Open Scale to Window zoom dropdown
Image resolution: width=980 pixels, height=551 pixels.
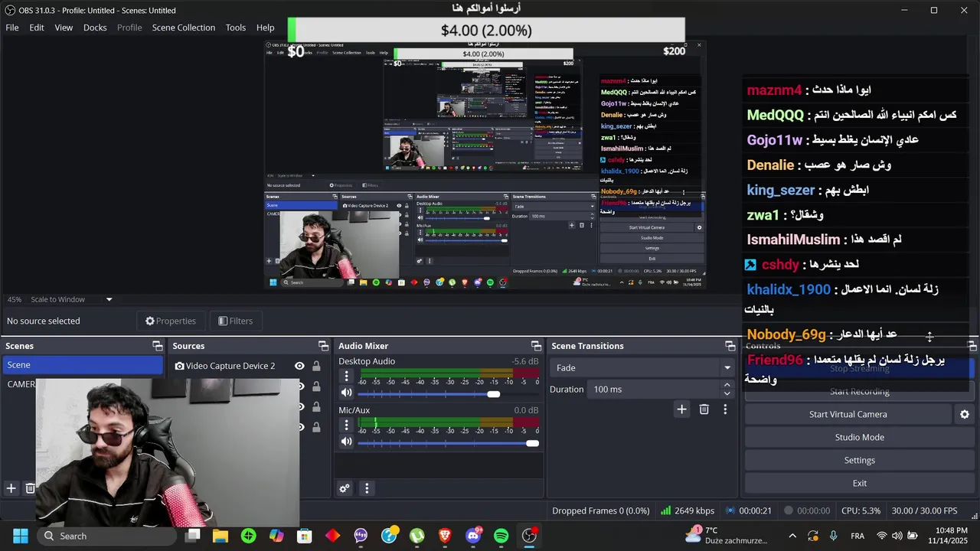(109, 299)
